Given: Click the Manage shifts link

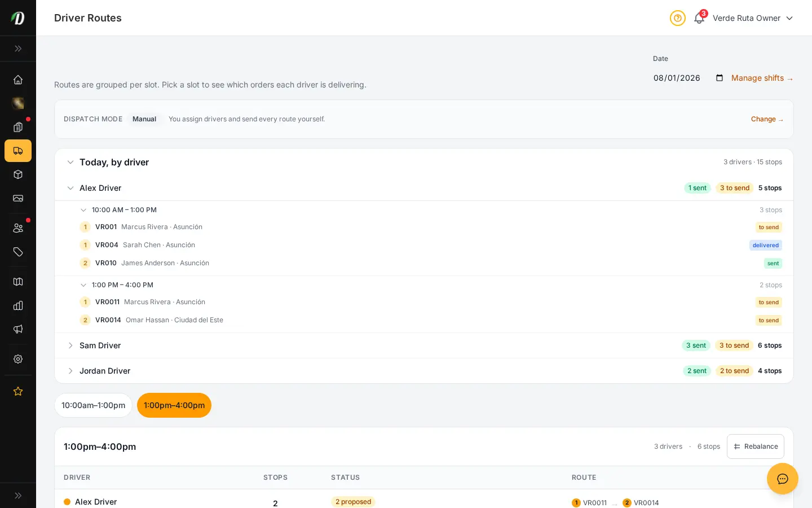Looking at the screenshot, I should [x=762, y=78].
